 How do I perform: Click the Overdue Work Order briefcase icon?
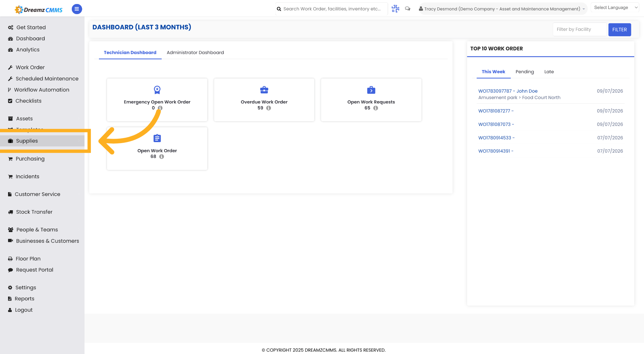264,90
